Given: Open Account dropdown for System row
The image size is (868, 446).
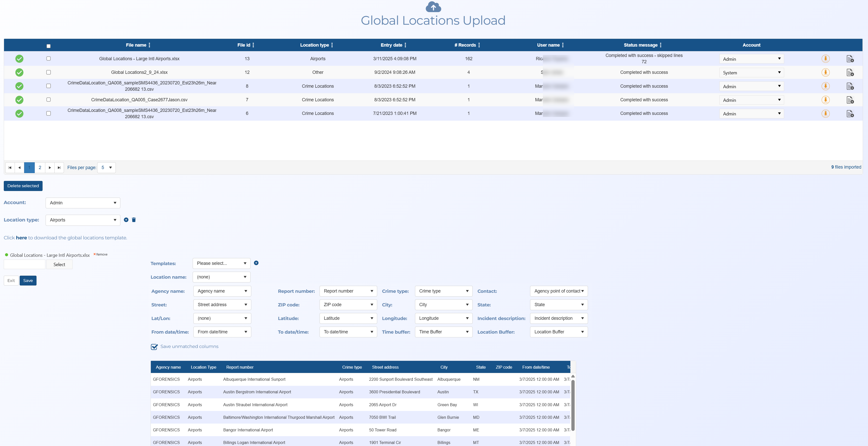Looking at the screenshot, I should coord(751,73).
